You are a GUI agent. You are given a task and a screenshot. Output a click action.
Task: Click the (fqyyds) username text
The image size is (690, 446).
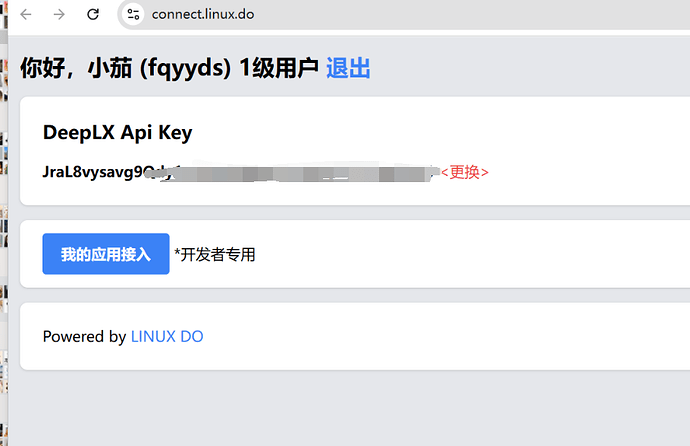(x=185, y=68)
